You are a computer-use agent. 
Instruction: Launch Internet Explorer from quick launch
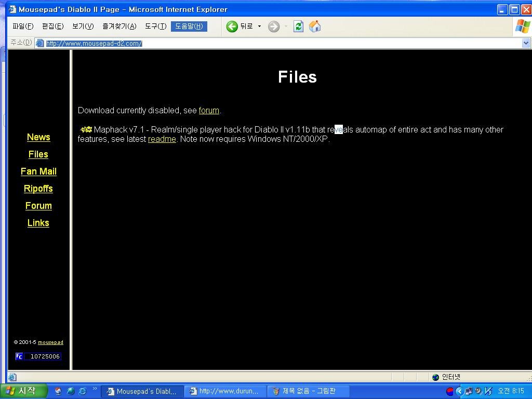pos(83,391)
